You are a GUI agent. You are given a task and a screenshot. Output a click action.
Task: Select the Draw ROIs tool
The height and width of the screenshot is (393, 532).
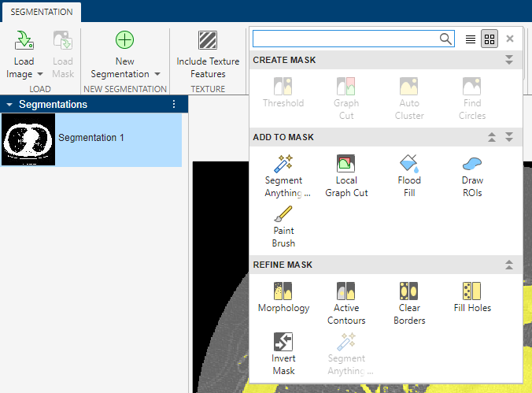click(x=472, y=176)
